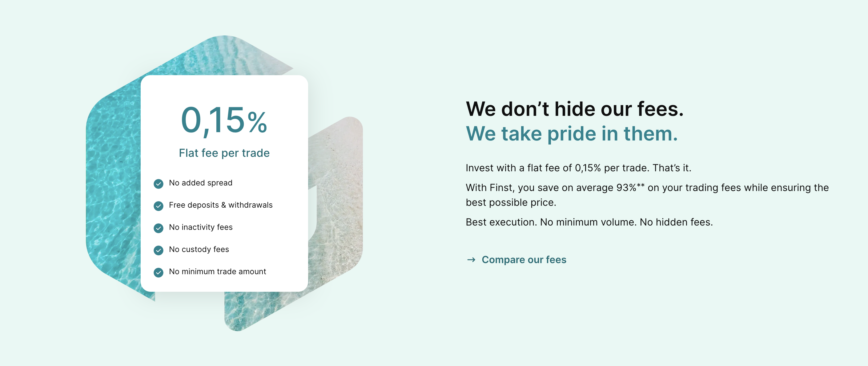The width and height of the screenshot is (868, 366).
Task: Click the Flat fee per trade label
Action: [224, 153]
